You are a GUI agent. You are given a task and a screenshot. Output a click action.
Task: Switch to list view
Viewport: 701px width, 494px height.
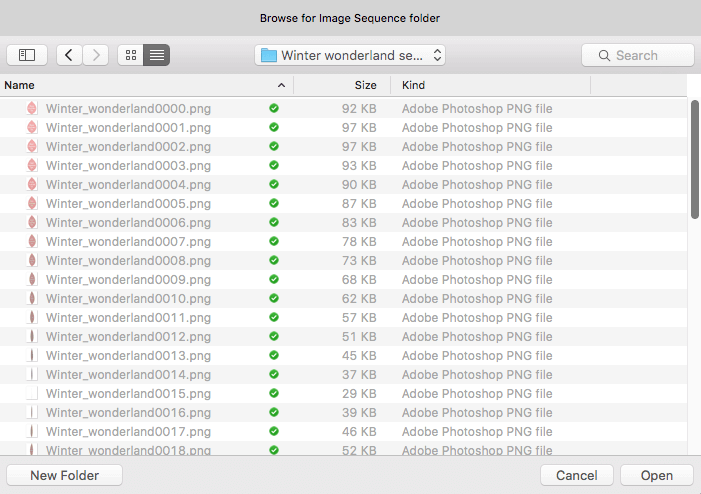point(156,55)
